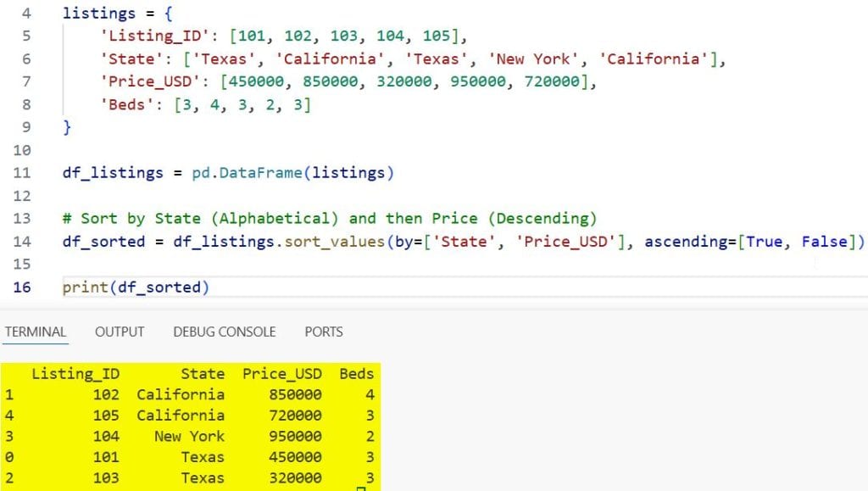
Task: Click print(df_sorted) statement on line 16
Action: click(136, 287)
